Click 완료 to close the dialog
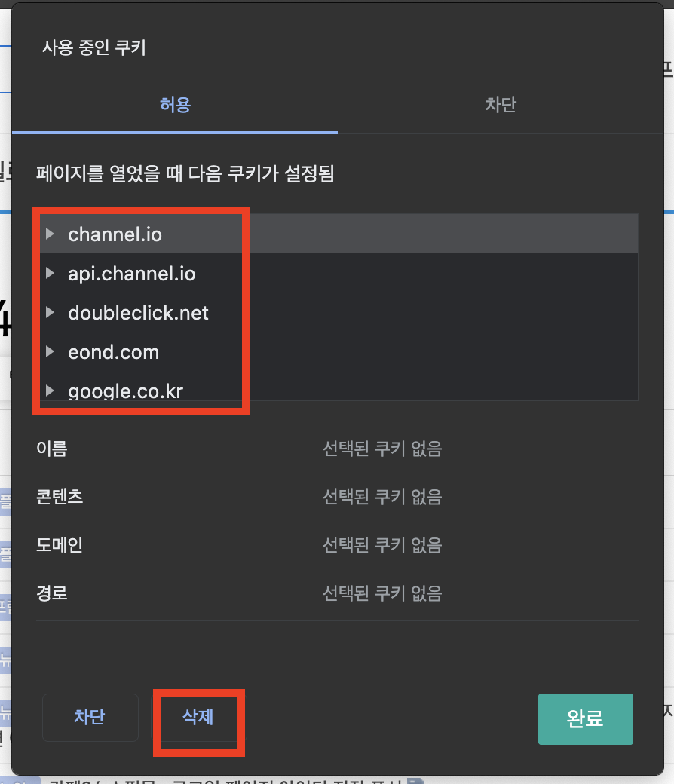674x784 pixels. (x=586, y=719)
